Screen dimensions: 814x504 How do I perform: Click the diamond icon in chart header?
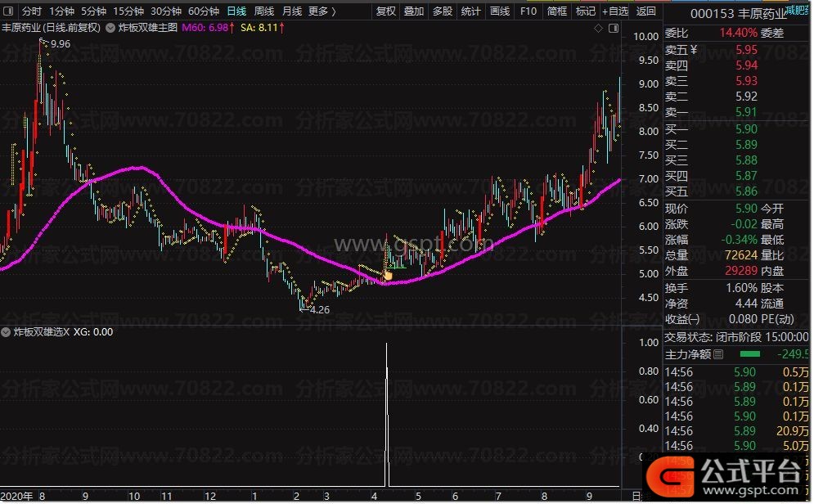click(x=599, y=28)
